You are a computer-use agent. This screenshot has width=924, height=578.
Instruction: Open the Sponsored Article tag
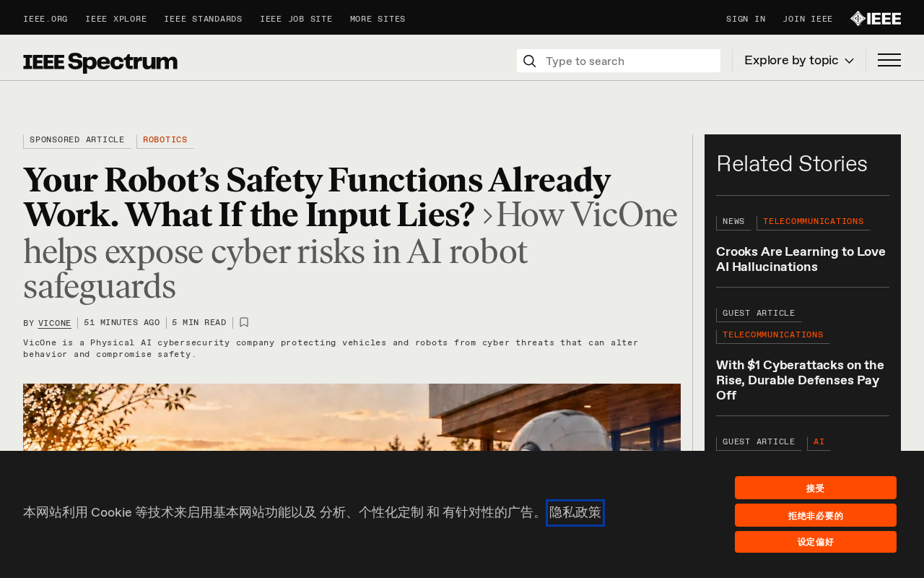click(x=77, y=140)
